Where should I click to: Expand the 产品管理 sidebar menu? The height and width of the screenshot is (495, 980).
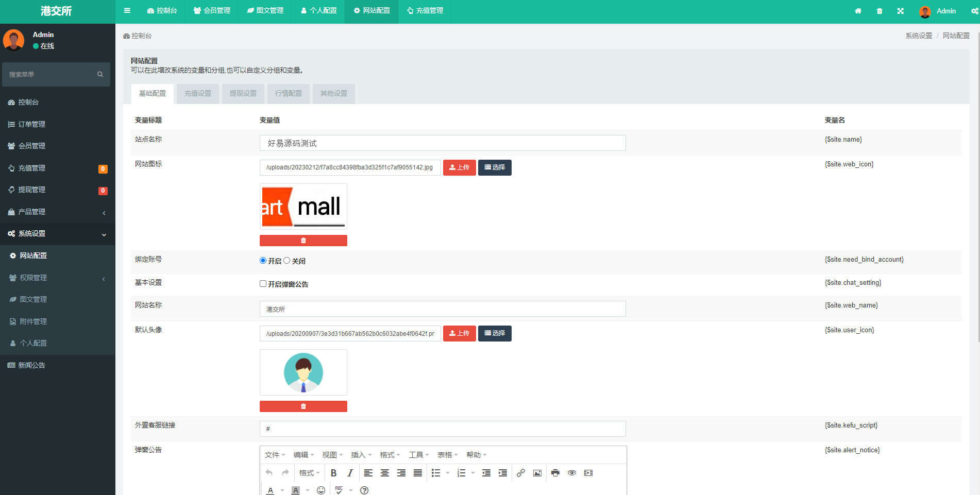click(57, 212)
